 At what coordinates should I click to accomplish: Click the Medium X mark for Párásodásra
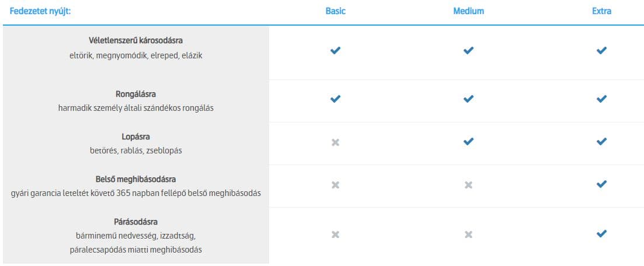pos(468,235)
